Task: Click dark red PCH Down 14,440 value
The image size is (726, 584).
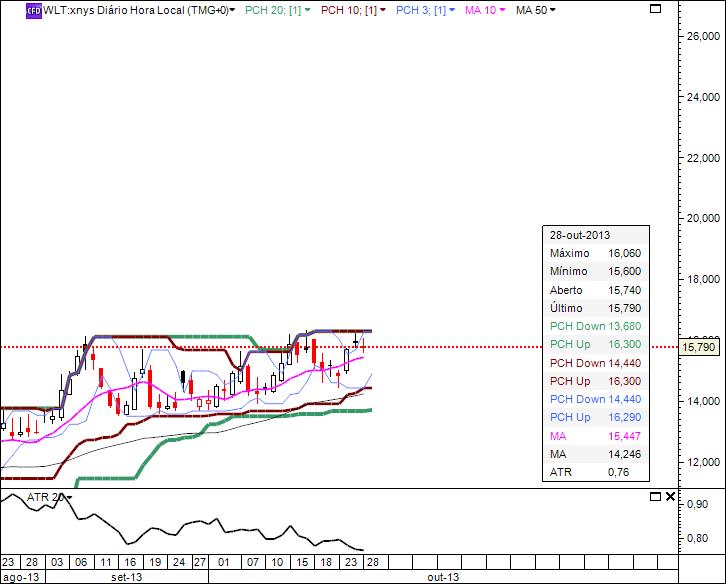Action: (625, 363)
